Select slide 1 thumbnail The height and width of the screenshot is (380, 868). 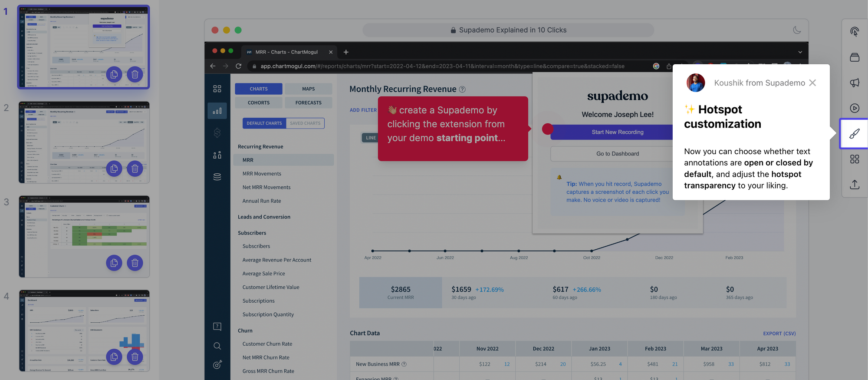pyautogui.click(x=84, y=47)
